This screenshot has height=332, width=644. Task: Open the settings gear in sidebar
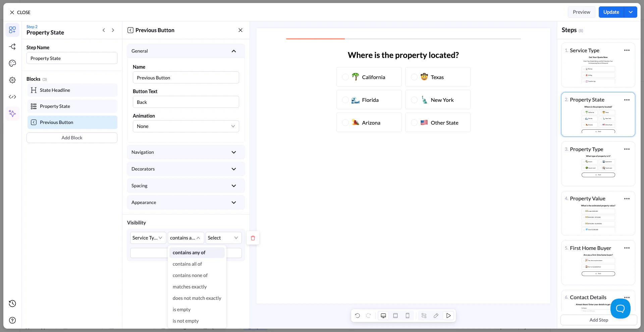click(12, 80)
